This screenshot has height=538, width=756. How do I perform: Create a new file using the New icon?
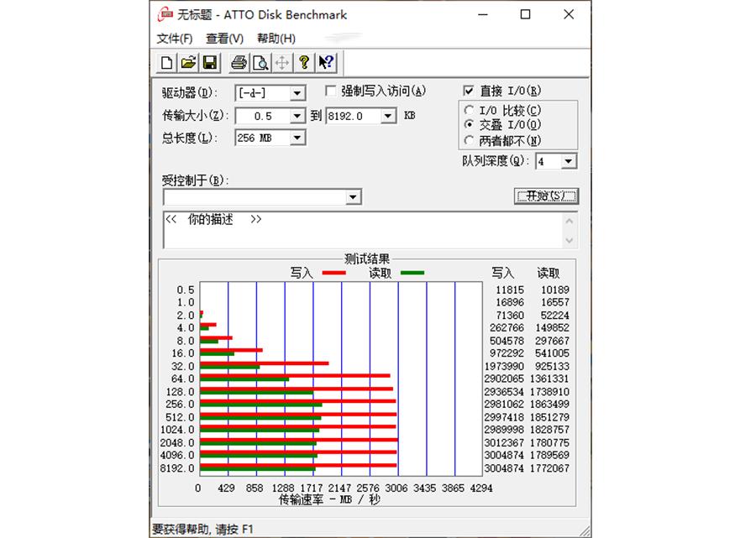coord(165,62)
